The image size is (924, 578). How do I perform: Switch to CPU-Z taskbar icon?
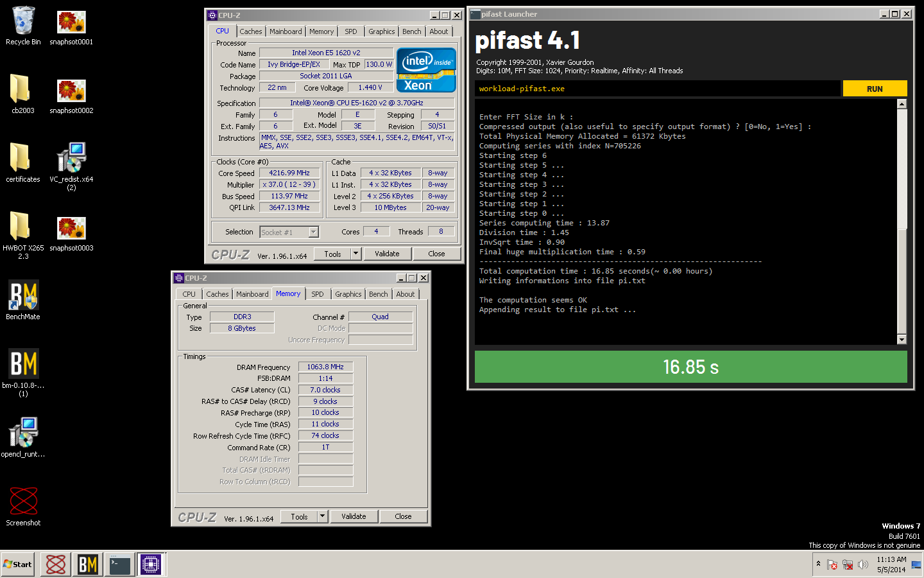[x=151, y=565]
